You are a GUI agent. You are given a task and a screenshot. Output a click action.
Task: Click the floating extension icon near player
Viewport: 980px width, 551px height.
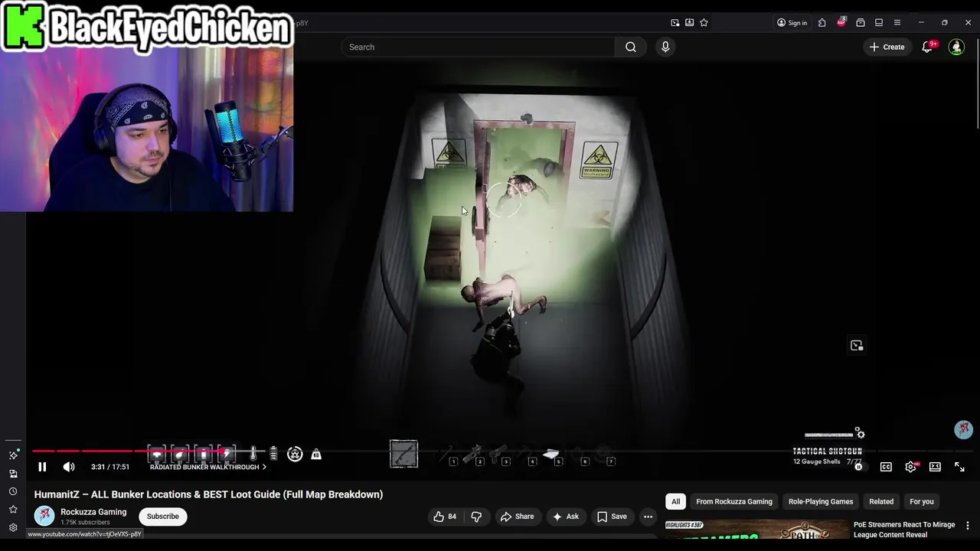[x=963, y=429]
